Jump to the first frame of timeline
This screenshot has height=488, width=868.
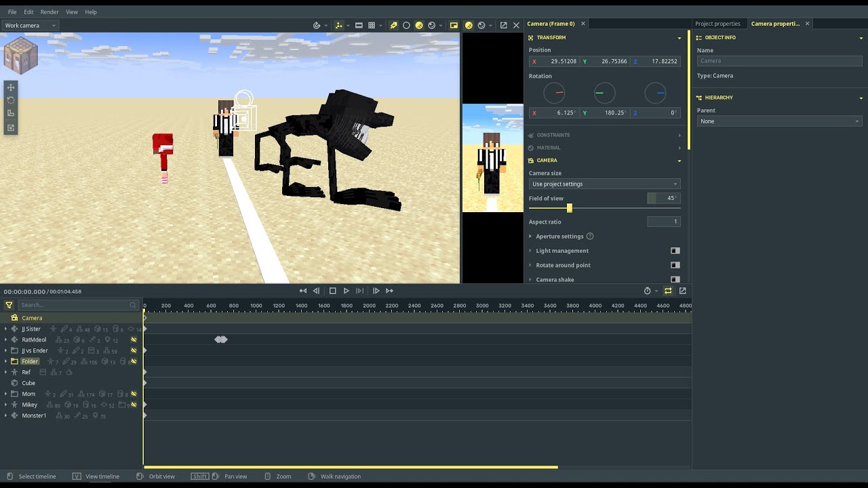pyautogui.click(x=303, y=291)
